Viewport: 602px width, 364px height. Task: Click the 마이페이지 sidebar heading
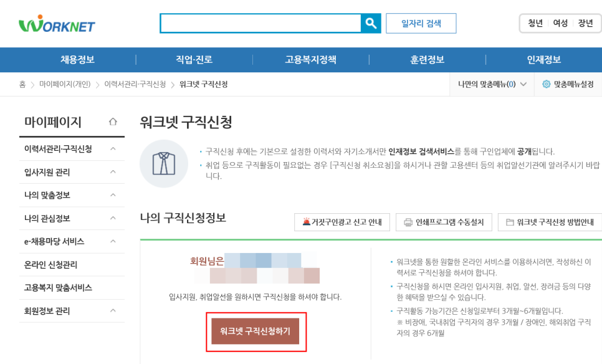point(53,122)
